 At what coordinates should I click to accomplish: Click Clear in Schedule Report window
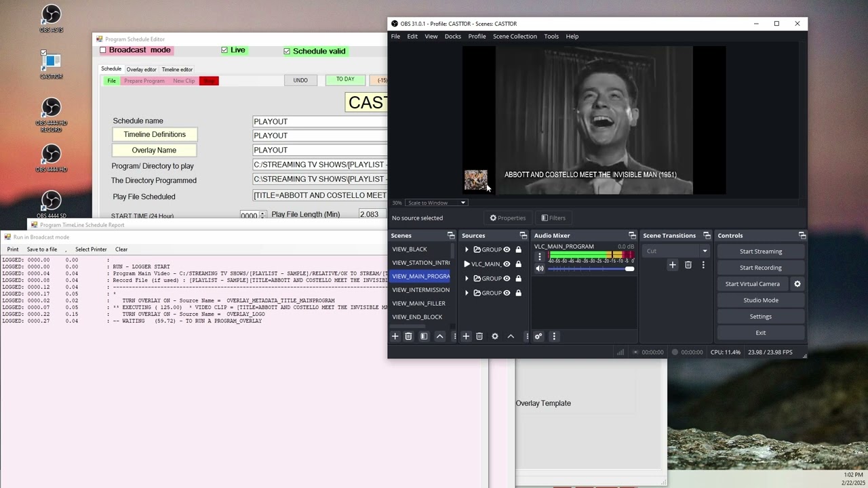point(121,249)
